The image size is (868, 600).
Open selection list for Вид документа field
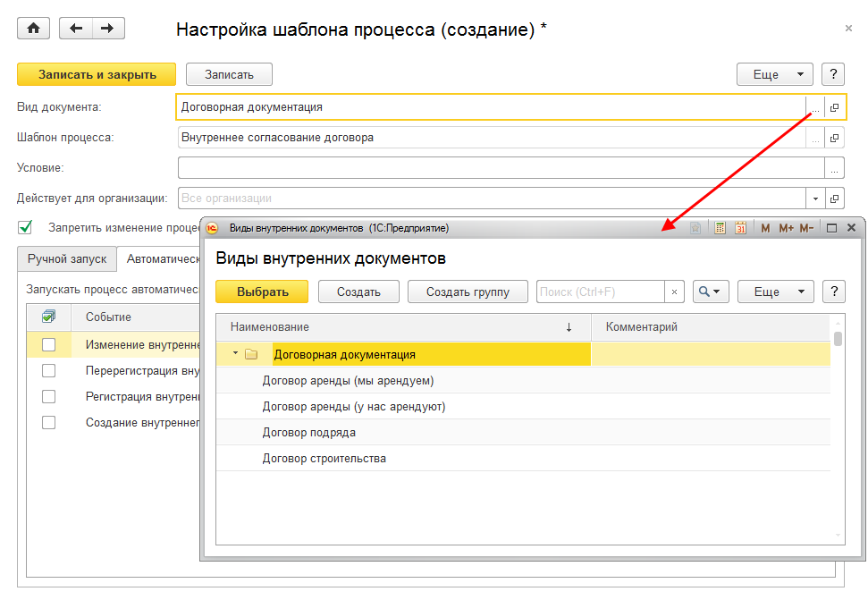[815, 107]
